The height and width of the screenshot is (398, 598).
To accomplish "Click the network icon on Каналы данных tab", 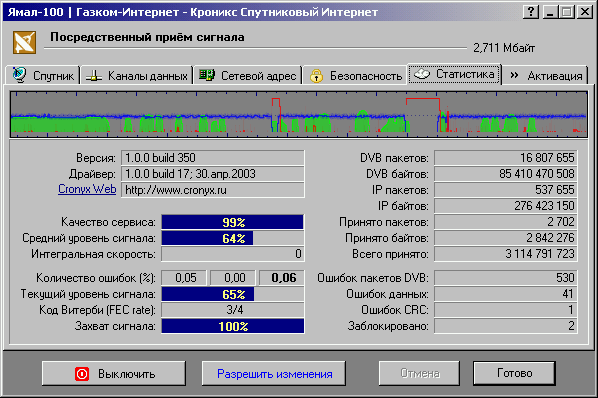I will (x=93, y=76).
